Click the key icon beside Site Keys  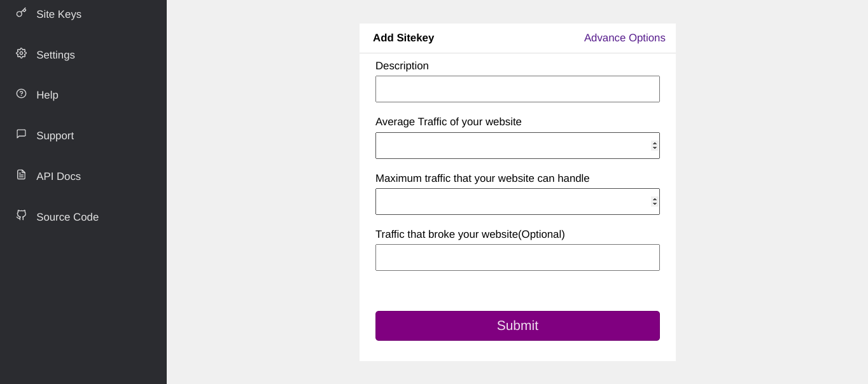[x=21, y=13]
